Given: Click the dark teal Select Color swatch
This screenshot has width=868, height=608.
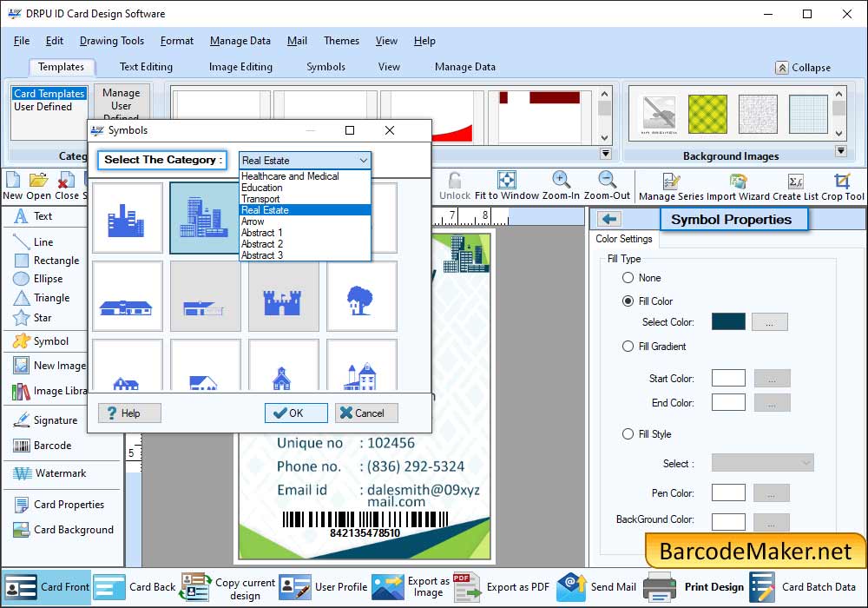Looking at the screenshot, I should (x=728, y=321).
